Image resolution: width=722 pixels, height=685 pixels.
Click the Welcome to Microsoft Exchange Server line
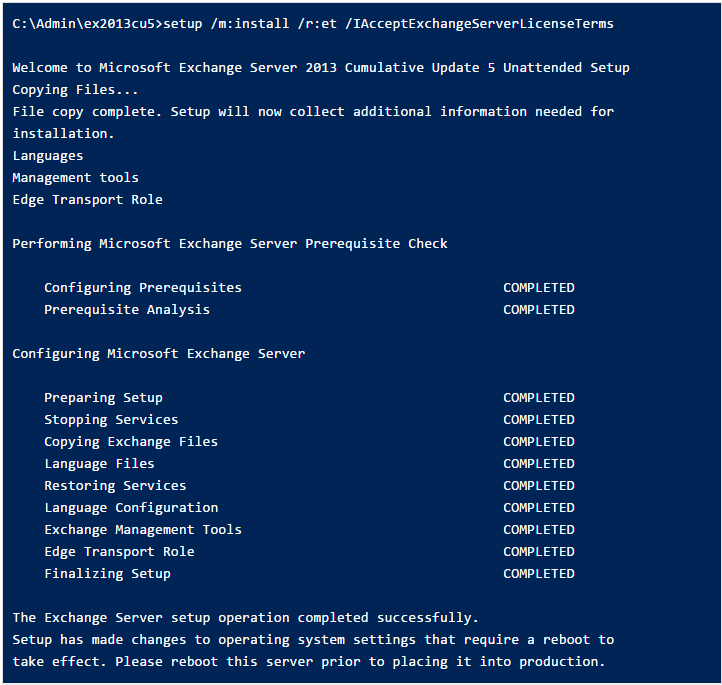(x=321, y=67)
